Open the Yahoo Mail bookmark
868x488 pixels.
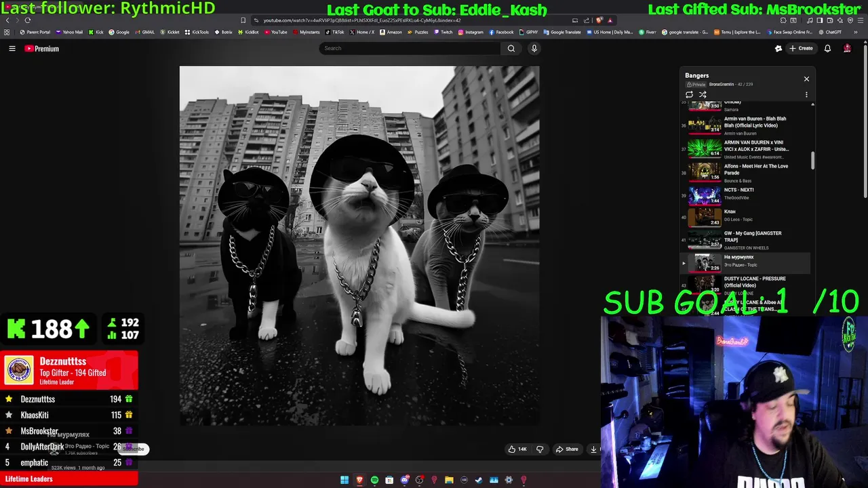[x=69, y=32]
